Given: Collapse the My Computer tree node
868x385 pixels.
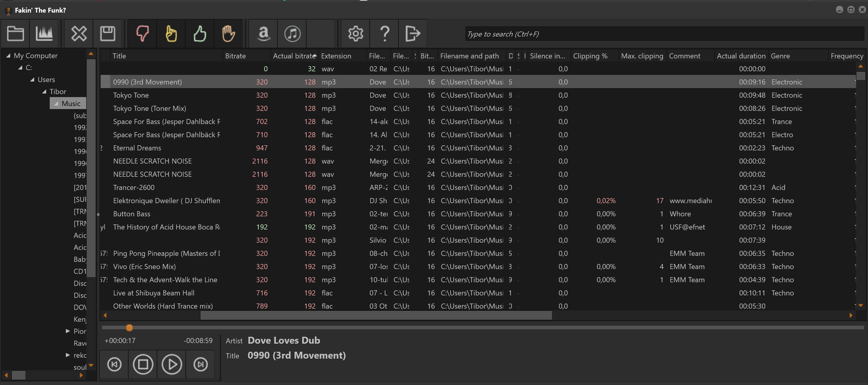Looking at the screenshot, I should coord(8,56).
